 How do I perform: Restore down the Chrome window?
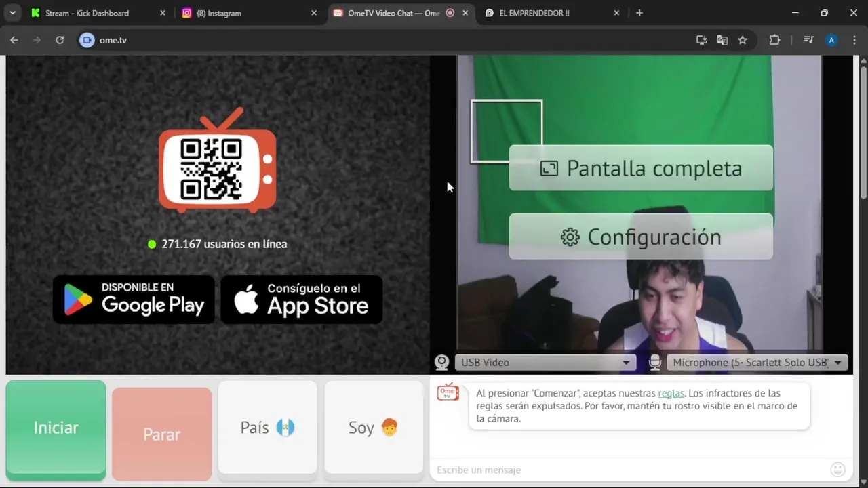point(825,13)
